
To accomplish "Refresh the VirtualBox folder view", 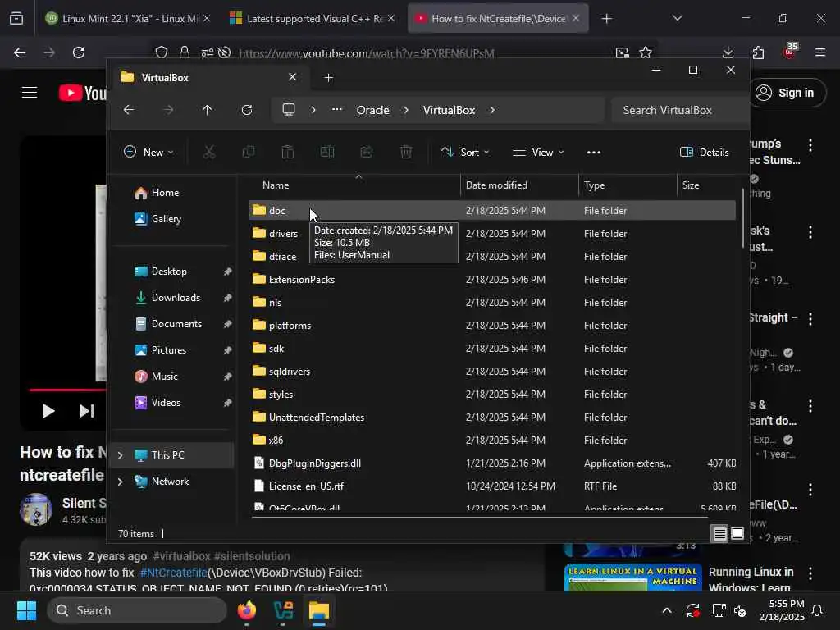I will [247, 110].
